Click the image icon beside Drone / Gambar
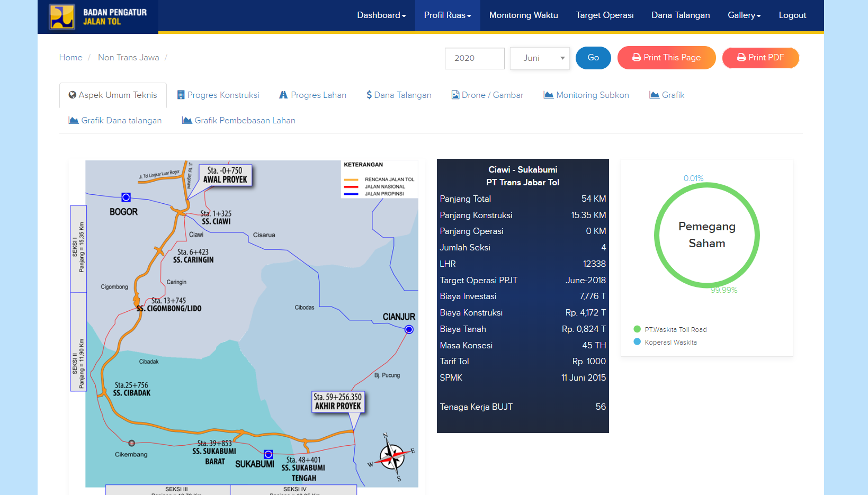868x495 pixels. (x=455, y=95)
